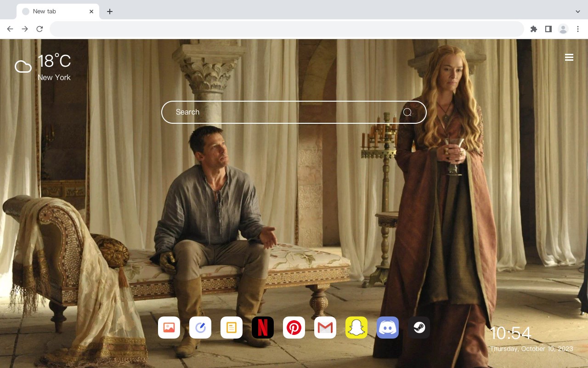Launch the Steam shortcut
The height and width of the screenshot is (368, 588).
pos(419,328)
